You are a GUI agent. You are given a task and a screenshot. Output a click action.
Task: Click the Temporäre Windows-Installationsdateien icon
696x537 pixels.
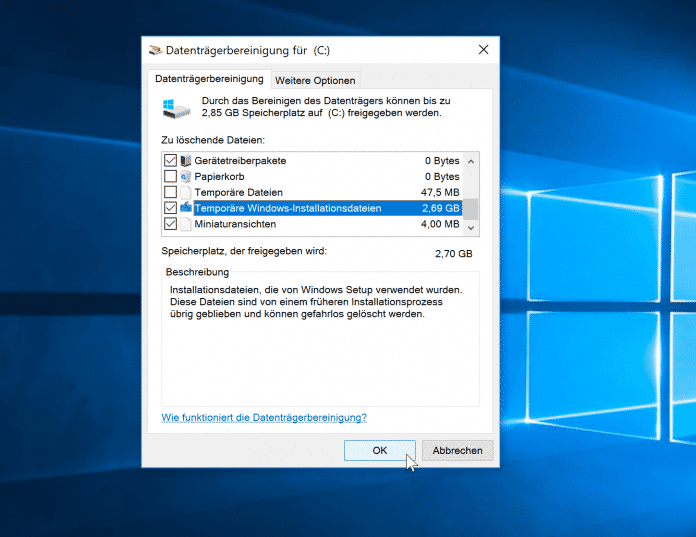[186, 208]
